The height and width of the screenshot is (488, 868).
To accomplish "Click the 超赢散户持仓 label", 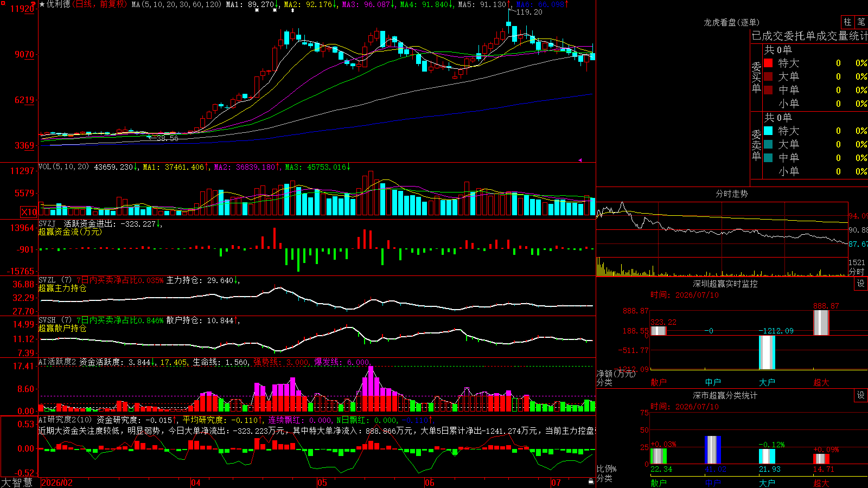I will (62, 328).
